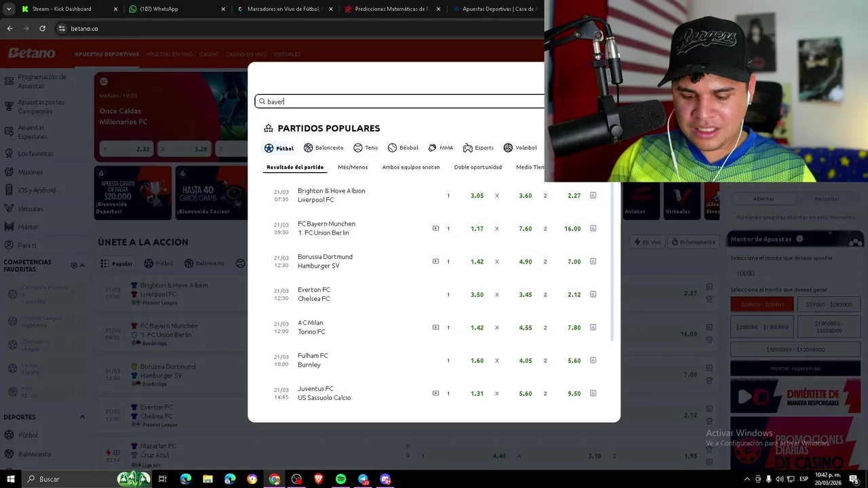Viewport: 868px width, 488px height.
Task: Collapse the Competencias Favoritas section
Action: [x=82, y=265]
